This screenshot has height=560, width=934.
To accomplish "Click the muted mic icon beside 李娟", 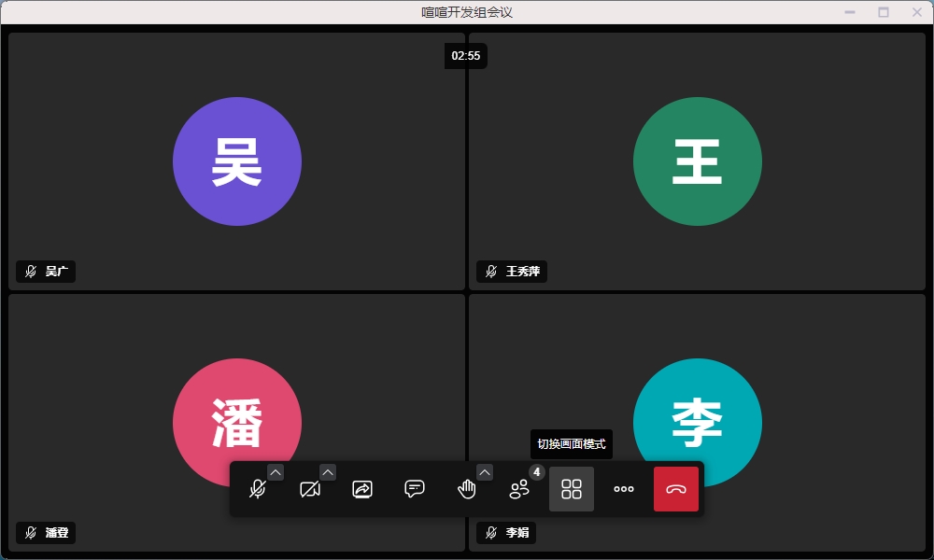I will [491, 533].
